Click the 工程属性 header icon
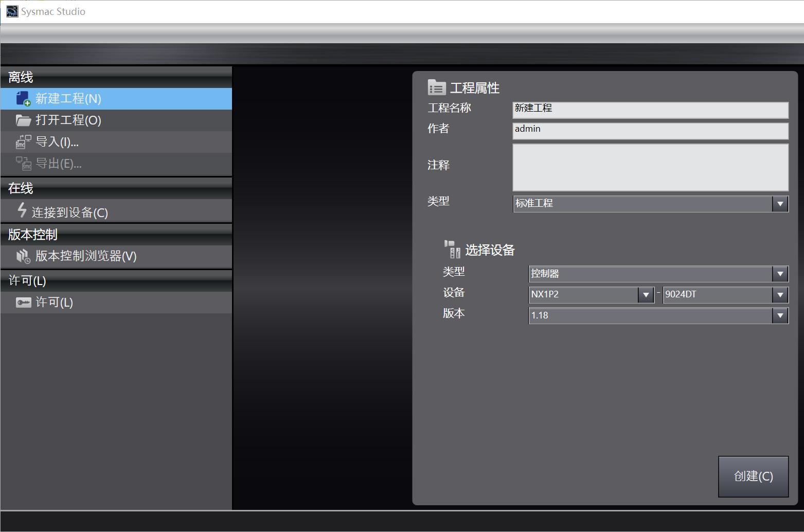 point(437,87)
